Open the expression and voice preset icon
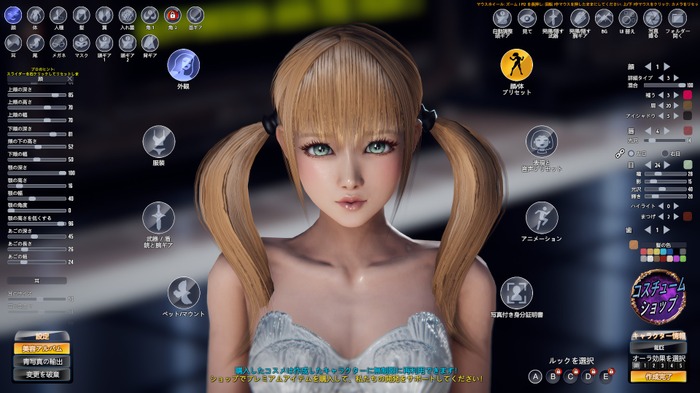The height and width of the screenshot is (393, 700). point(542,142)
